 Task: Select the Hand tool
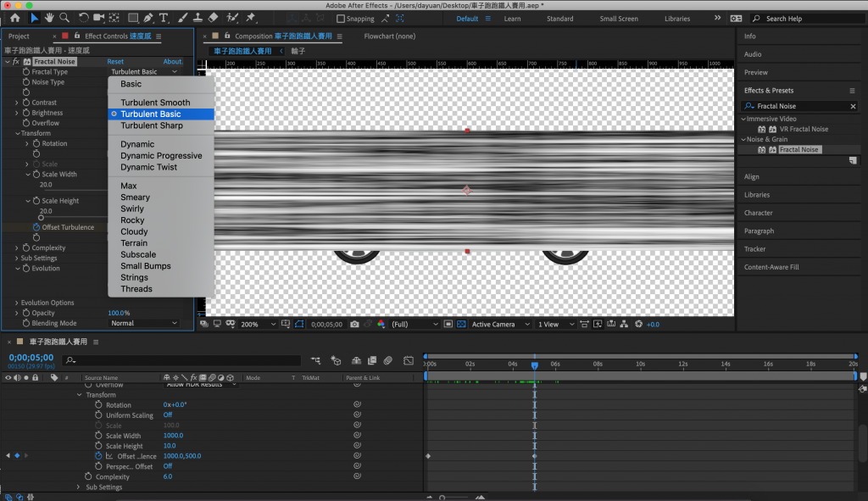[50, 18]
